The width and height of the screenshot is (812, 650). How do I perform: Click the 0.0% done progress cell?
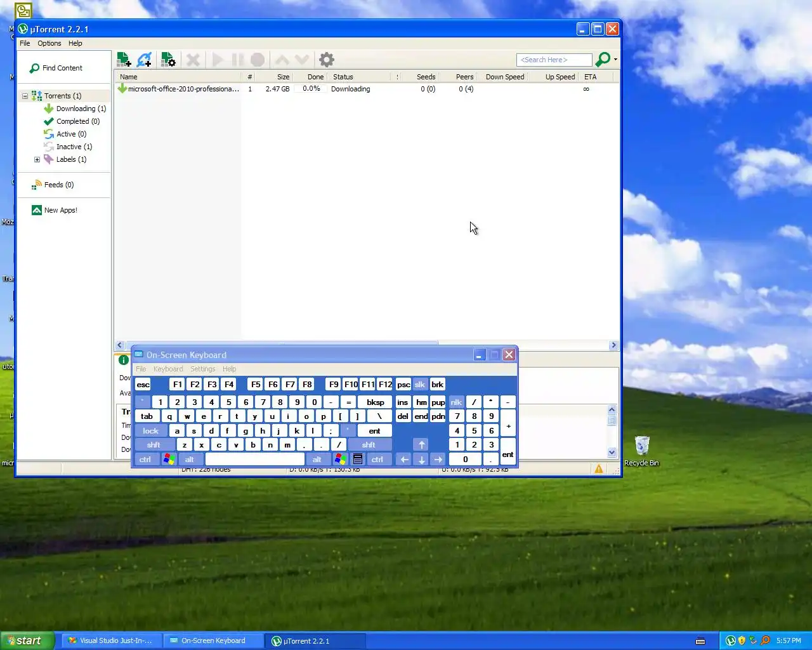[x=311, y=89]
